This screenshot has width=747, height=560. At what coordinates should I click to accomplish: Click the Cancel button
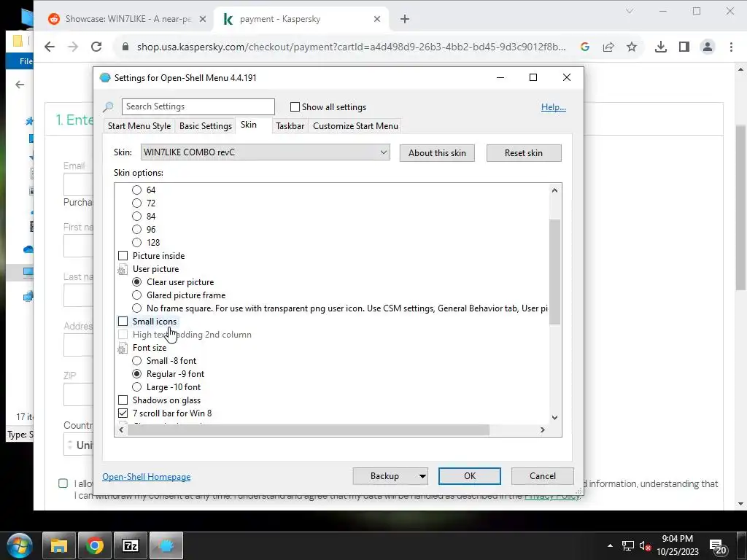[543, 476]
